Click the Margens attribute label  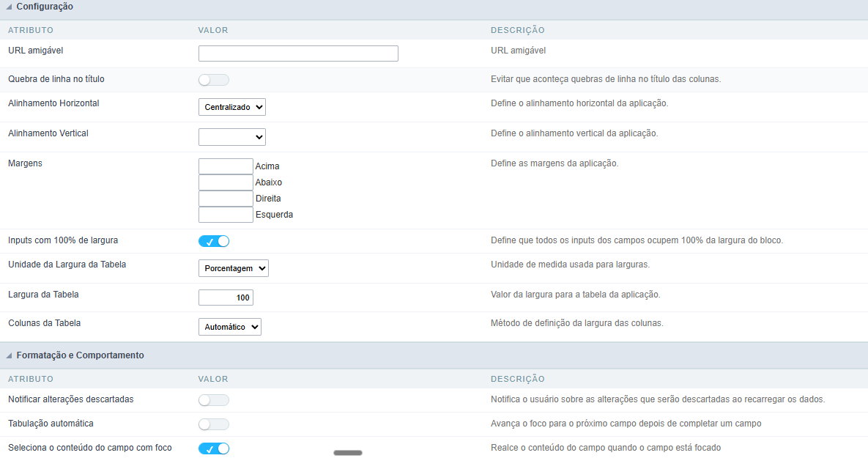[x=25, y=163]
